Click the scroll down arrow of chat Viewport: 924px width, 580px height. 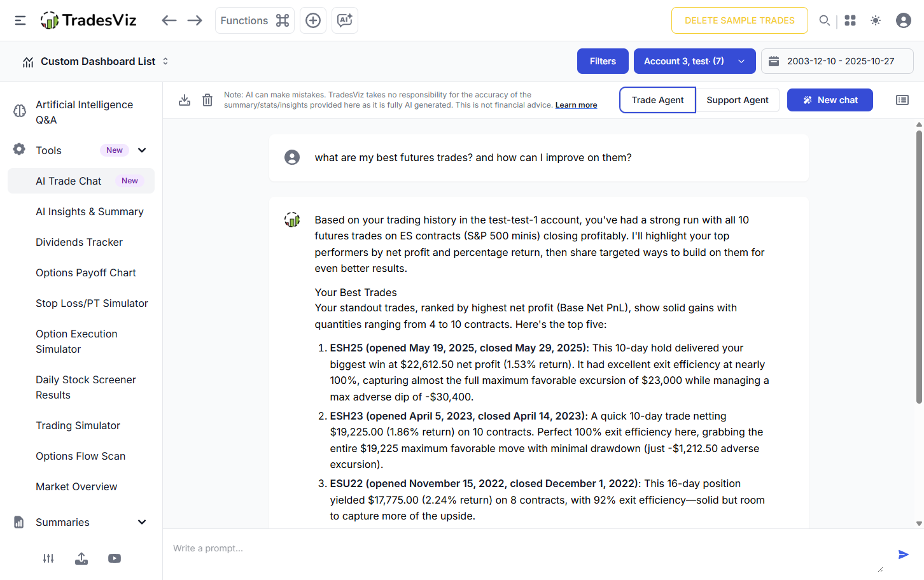click(919, 523)
